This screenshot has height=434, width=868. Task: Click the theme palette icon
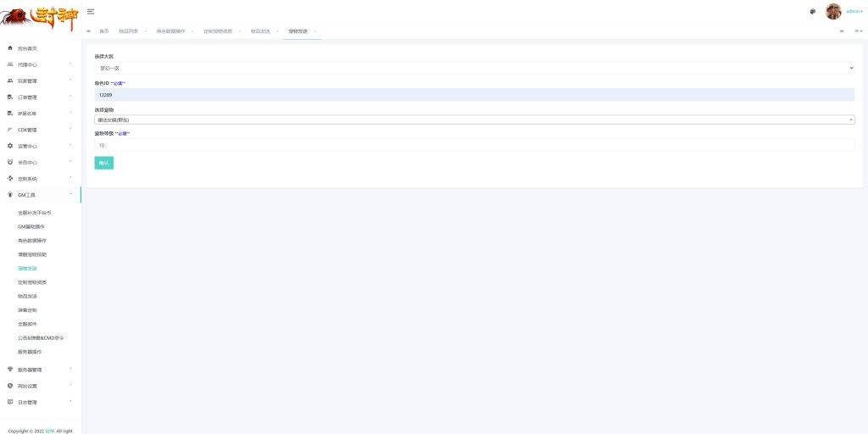812,12
